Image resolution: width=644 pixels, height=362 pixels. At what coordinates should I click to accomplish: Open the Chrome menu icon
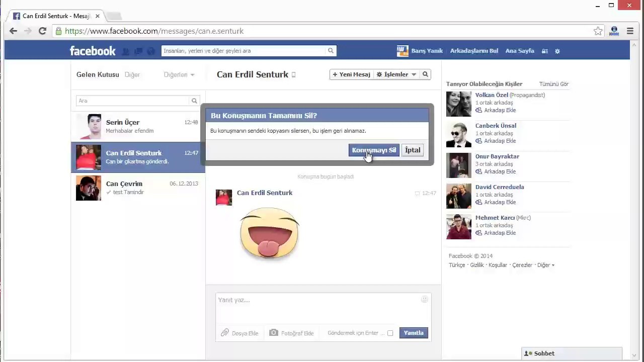pyautogui.click(x=630, y=31)
